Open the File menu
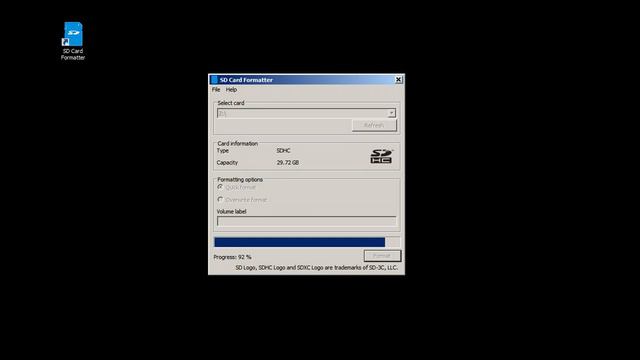 (x=216, y=89)
